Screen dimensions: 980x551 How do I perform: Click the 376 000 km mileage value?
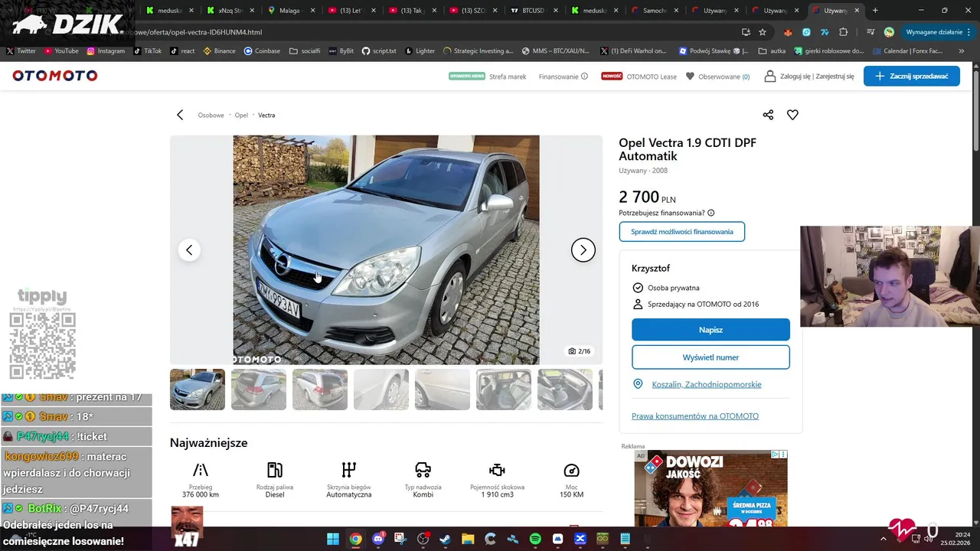click(x=201, y=494)
